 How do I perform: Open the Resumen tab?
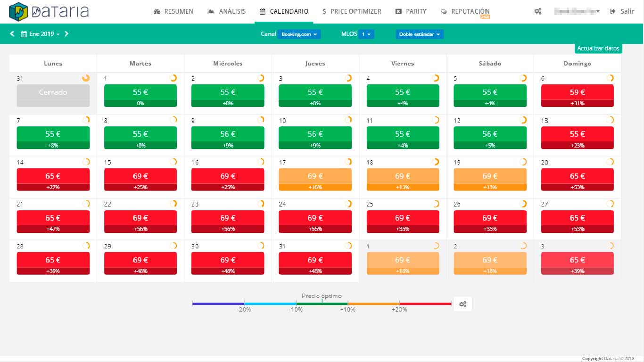(173, 11)
